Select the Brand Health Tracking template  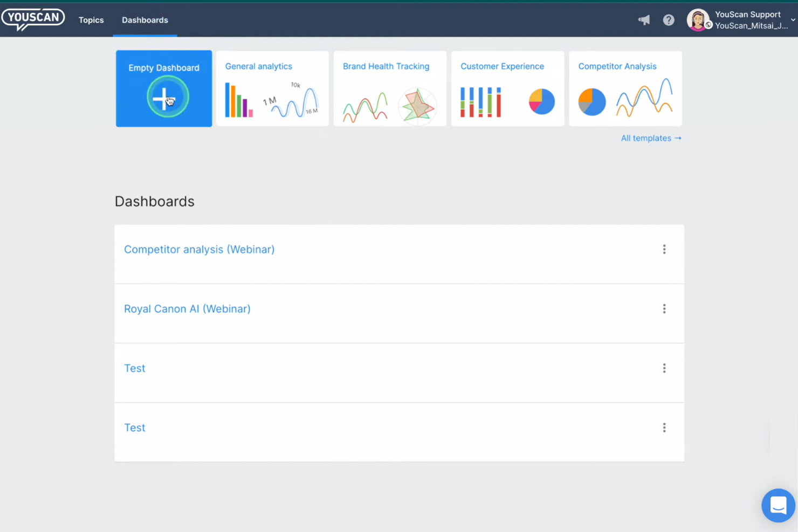[389, 88]
